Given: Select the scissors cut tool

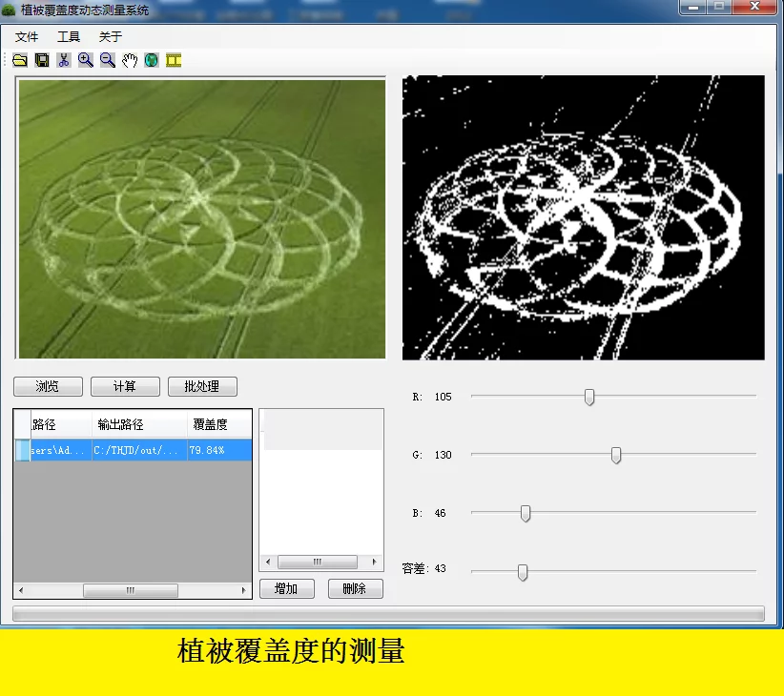Looking at the screenshot, I should click(x=64, y=60).
